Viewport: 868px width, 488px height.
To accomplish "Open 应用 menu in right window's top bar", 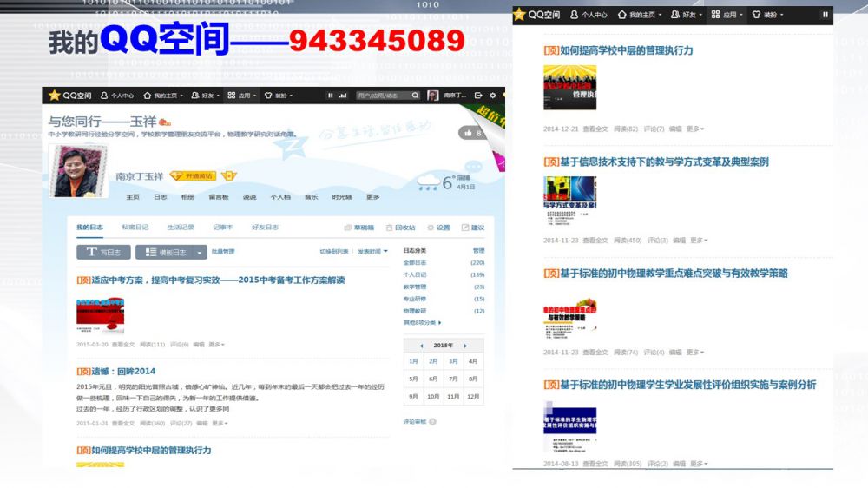I will coord(723,15).
